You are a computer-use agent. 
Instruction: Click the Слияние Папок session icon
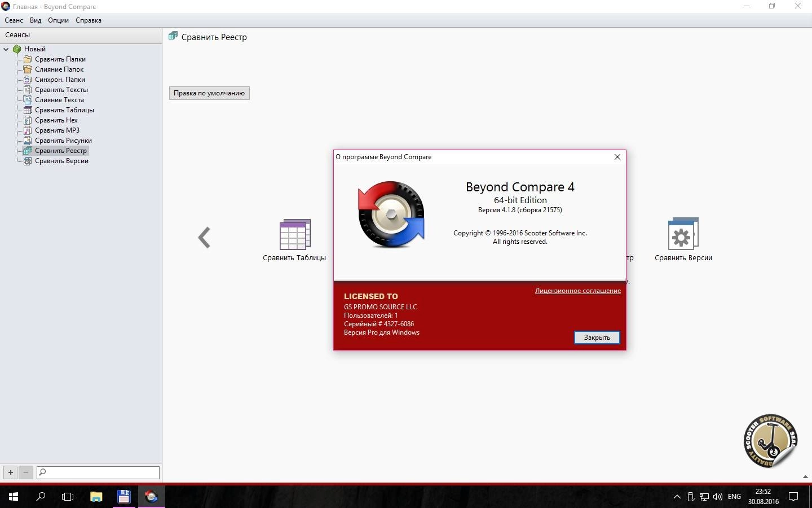click(28, 69)
